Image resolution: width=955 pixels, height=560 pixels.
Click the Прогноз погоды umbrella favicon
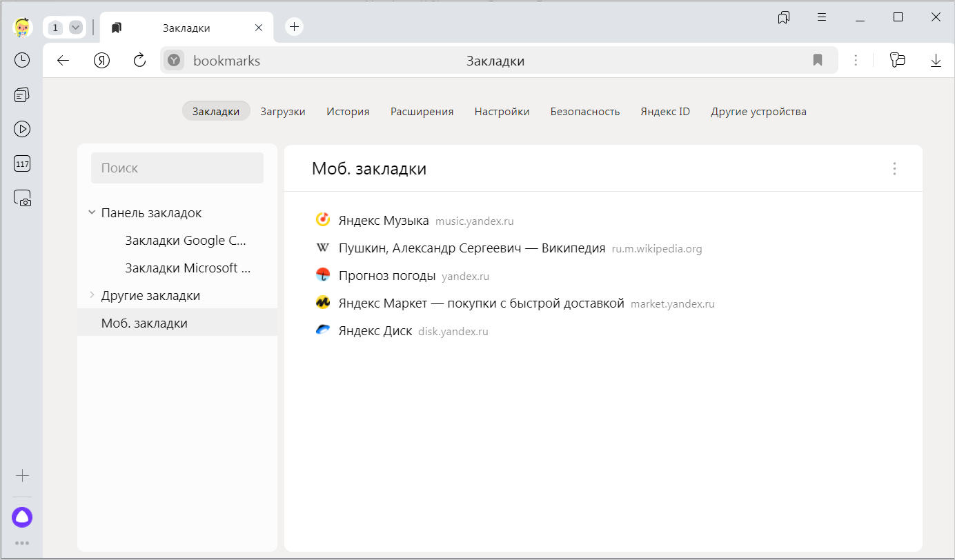[x=322, y=275]
